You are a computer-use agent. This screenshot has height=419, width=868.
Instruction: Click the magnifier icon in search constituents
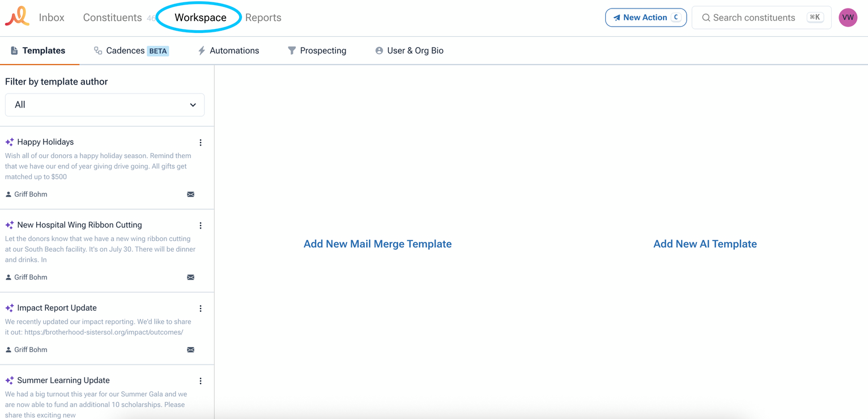pyautogui.click(x=706, y=18)
